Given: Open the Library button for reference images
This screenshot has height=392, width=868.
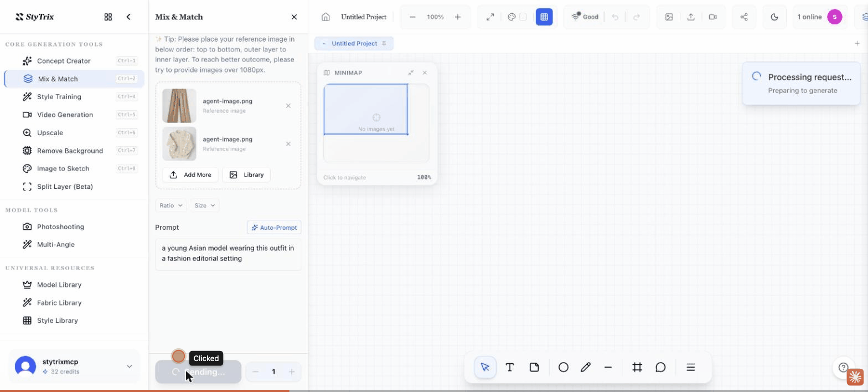Looking at the screenshot, I should tap(246, 175).
